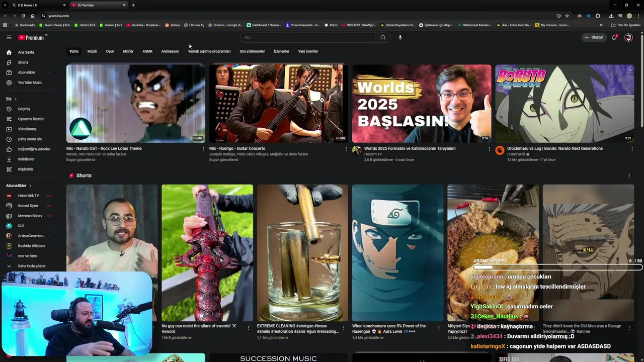Open Klipleriniz

click(x=26, y=169)
